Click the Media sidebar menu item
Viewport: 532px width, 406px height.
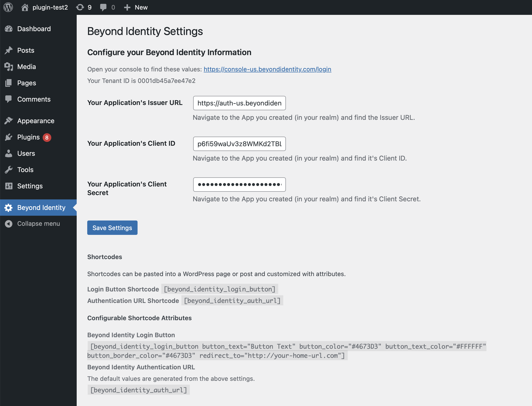tap(26, 67)
